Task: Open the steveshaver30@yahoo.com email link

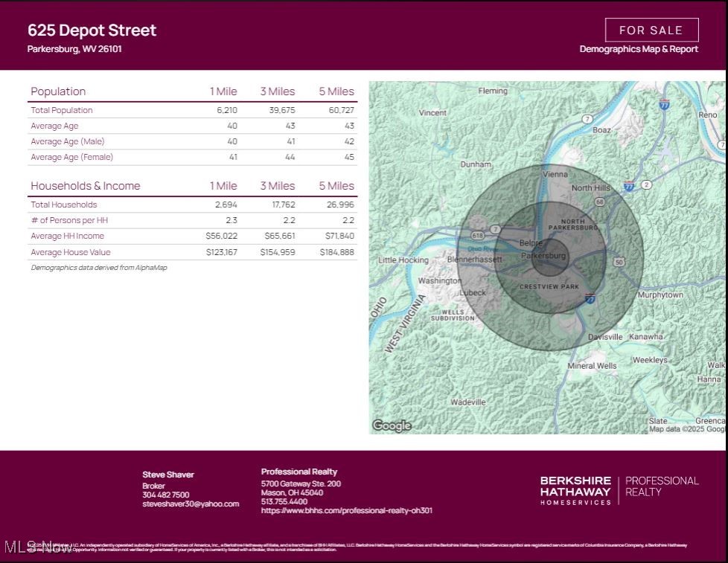Action: click(x=191, y=504)
